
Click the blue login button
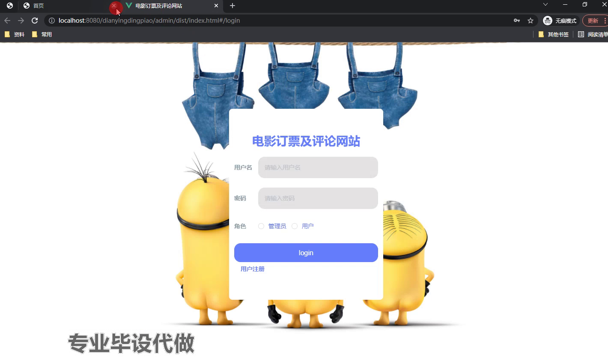click(306, 253)
